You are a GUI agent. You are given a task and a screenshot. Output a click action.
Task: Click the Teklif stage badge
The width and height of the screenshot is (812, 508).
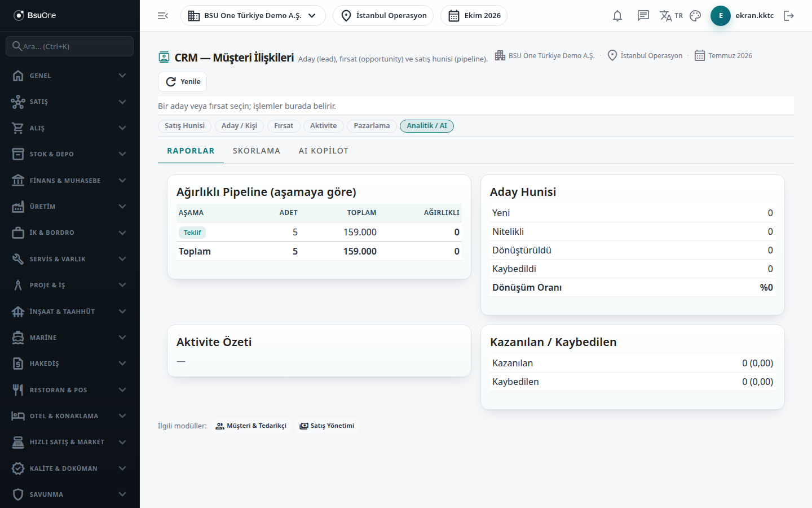tap(192, 233)
